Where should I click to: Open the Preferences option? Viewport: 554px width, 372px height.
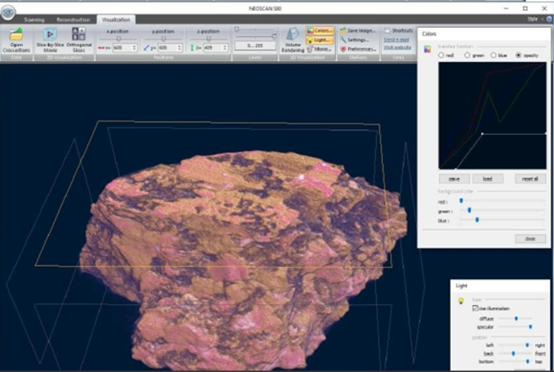[358, 49]
